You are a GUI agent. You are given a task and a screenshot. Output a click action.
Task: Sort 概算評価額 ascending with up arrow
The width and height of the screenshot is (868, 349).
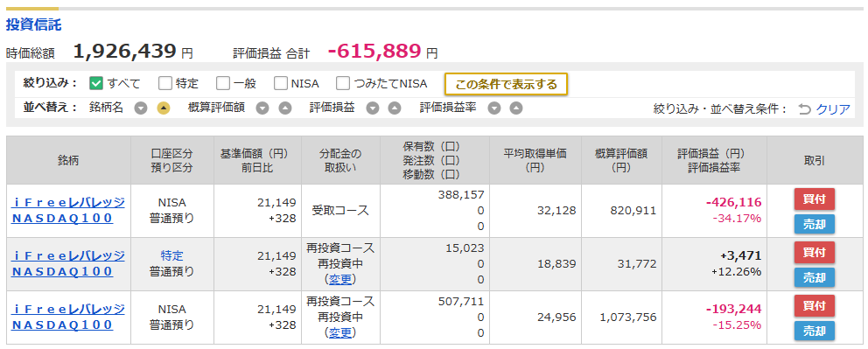(284, 108)
